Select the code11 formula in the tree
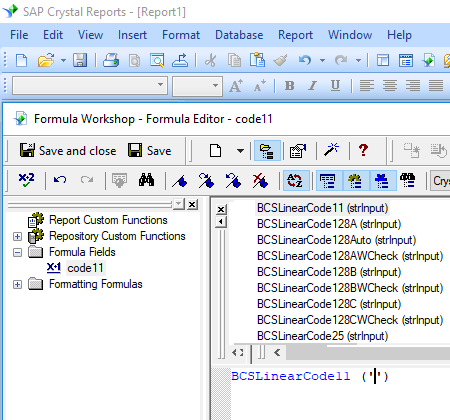The image size is (450, 420). [85, 268]
